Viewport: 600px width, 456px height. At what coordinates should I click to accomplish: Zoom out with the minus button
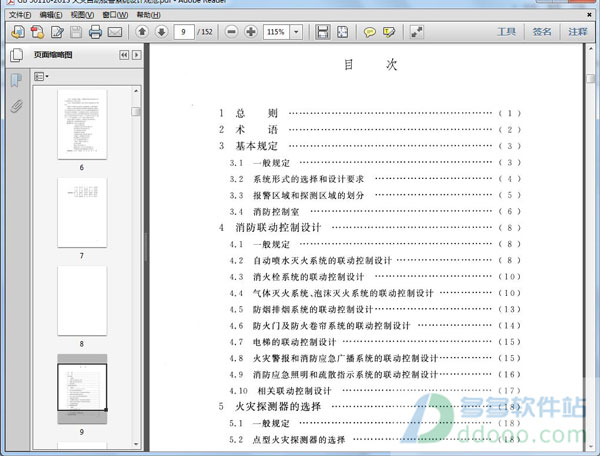231,31
